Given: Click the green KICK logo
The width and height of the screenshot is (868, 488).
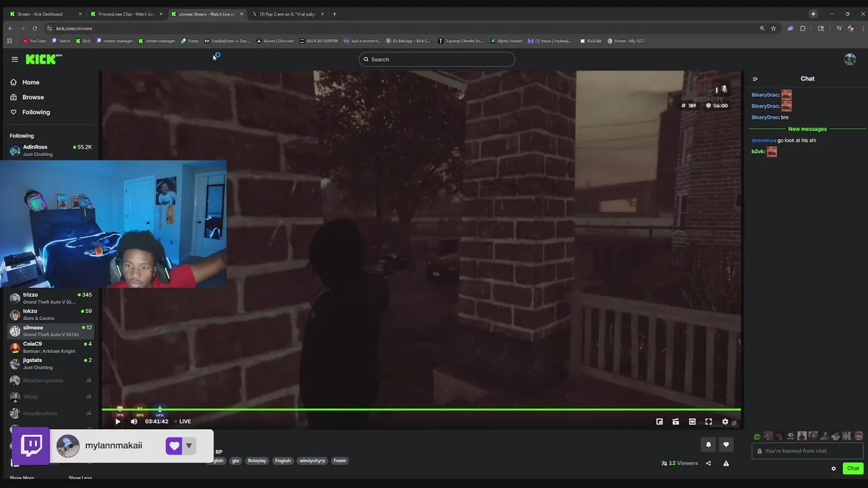Looking at the screenshot, I should 43,59.
